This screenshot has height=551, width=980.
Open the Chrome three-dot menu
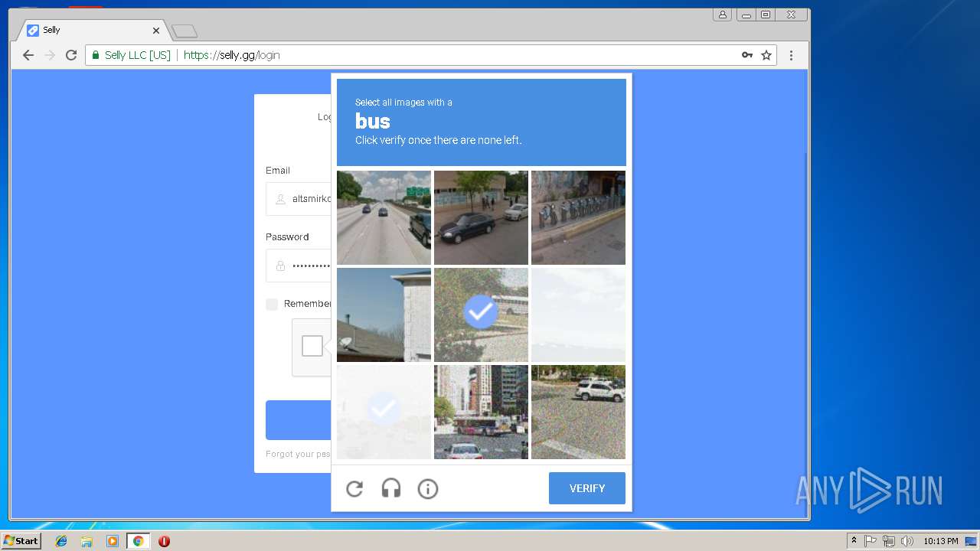(x=792, y=55)
